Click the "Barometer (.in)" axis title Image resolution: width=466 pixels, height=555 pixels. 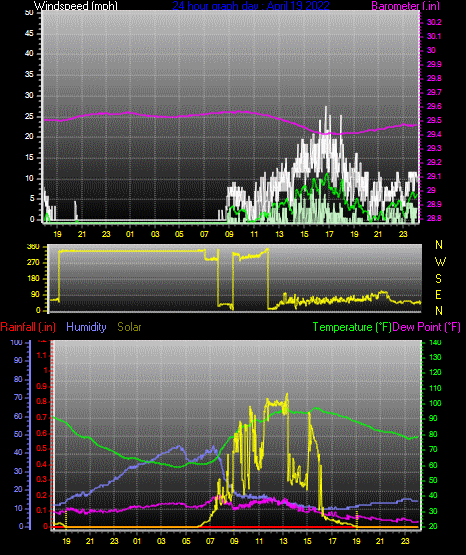[405, 6]
